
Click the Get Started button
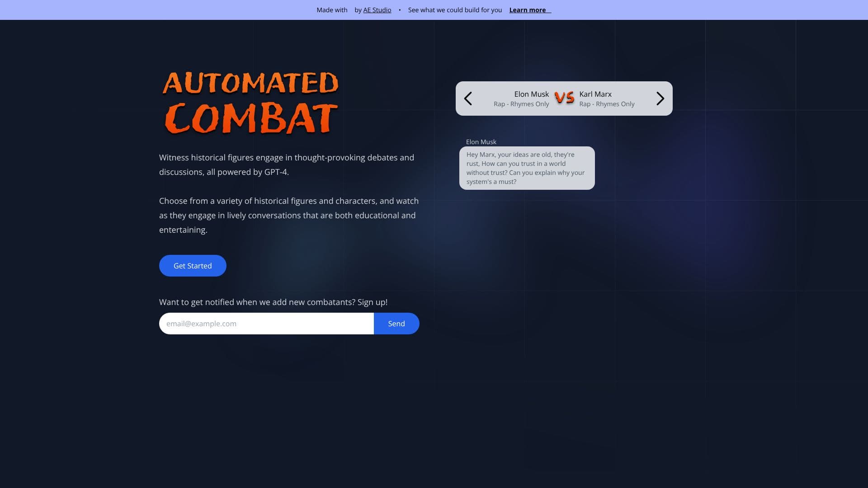193,266
